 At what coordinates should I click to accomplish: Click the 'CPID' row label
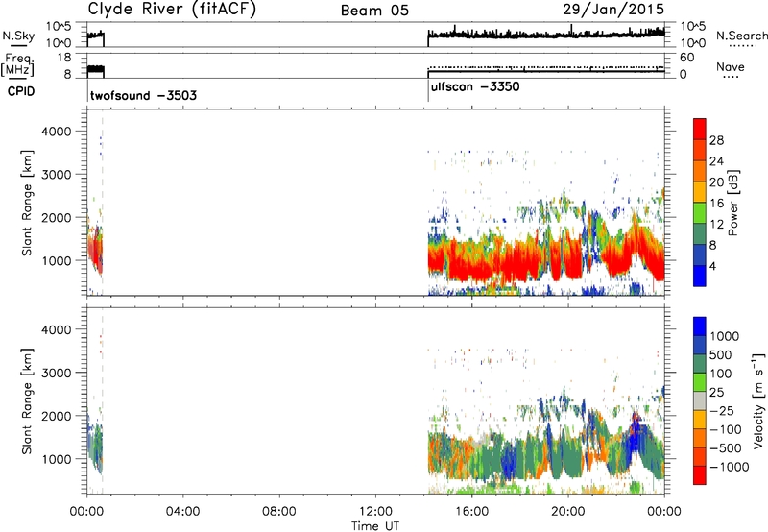[x=21, y=91]
